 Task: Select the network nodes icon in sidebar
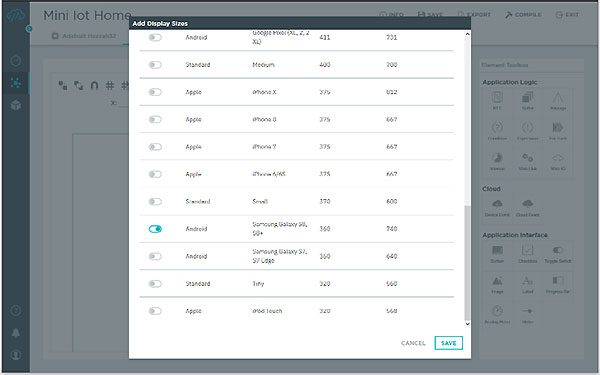(x=16, y=83)
